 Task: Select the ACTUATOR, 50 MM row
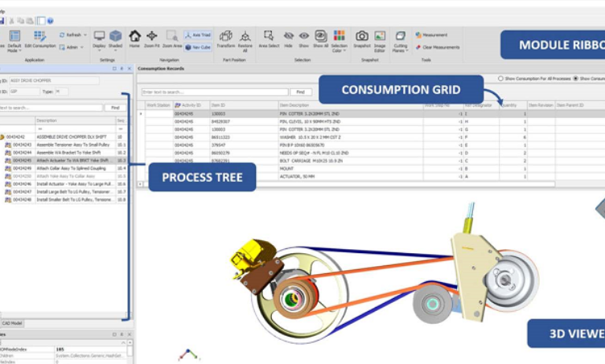pos(371,177)
